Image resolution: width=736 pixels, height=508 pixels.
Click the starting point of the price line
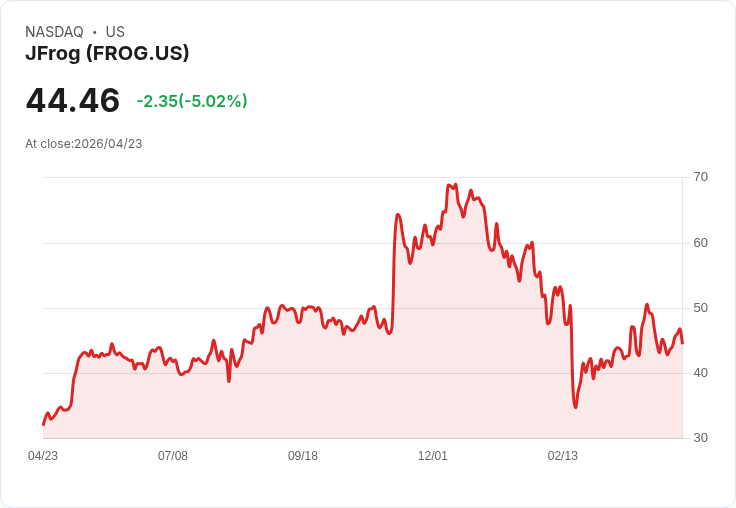(x=43, y=424)
